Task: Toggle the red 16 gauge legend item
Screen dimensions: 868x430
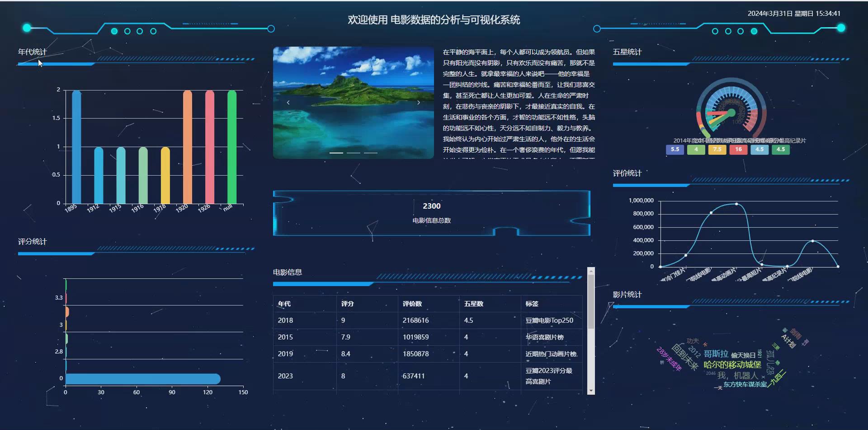Action: (x=738, y=150)
